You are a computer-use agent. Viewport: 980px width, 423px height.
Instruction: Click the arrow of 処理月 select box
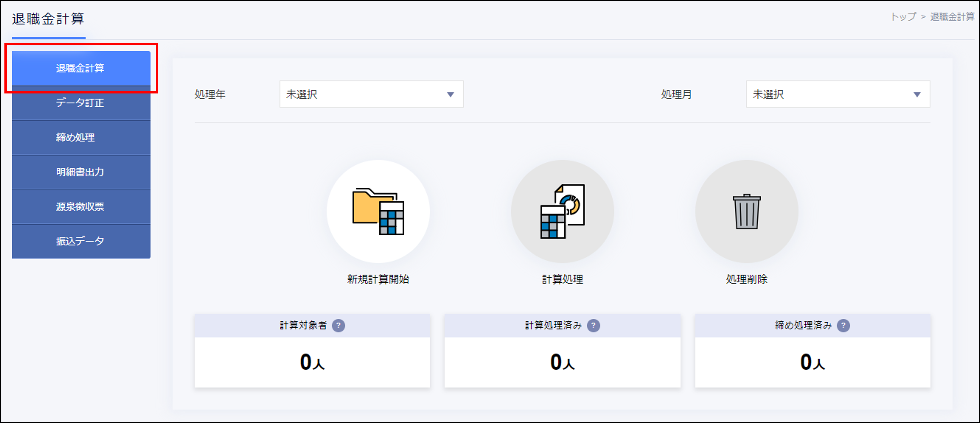(x=917, y=95)
